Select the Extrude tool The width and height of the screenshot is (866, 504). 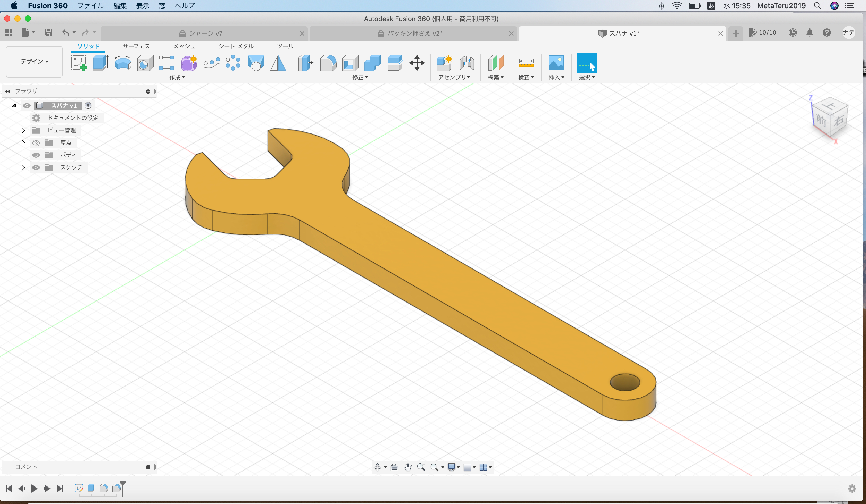[101, 63]
